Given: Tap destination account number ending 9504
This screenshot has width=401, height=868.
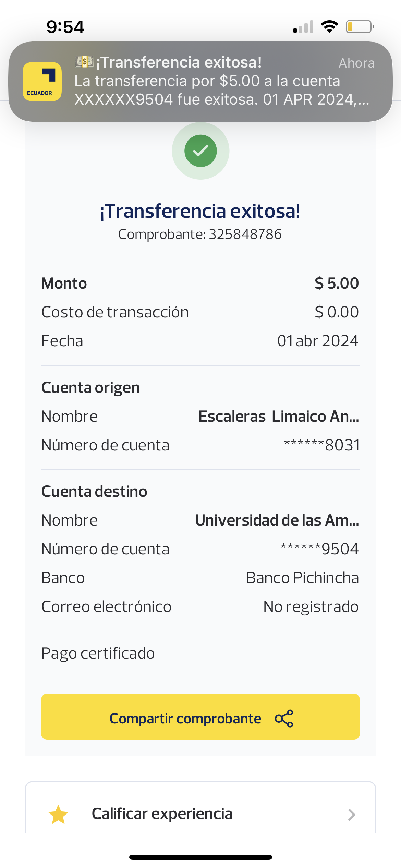Looking at the screenshot, I should (x=319, y=549).
